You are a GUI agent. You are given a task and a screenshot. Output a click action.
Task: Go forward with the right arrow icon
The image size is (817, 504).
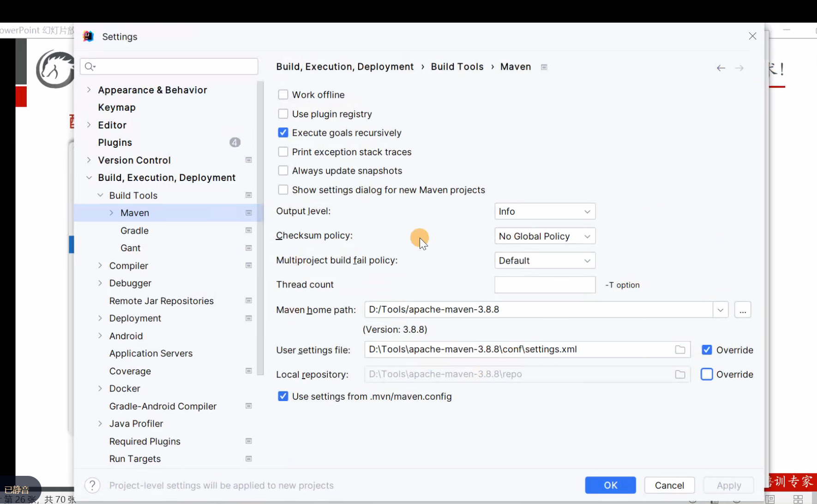tap(739, 68)
